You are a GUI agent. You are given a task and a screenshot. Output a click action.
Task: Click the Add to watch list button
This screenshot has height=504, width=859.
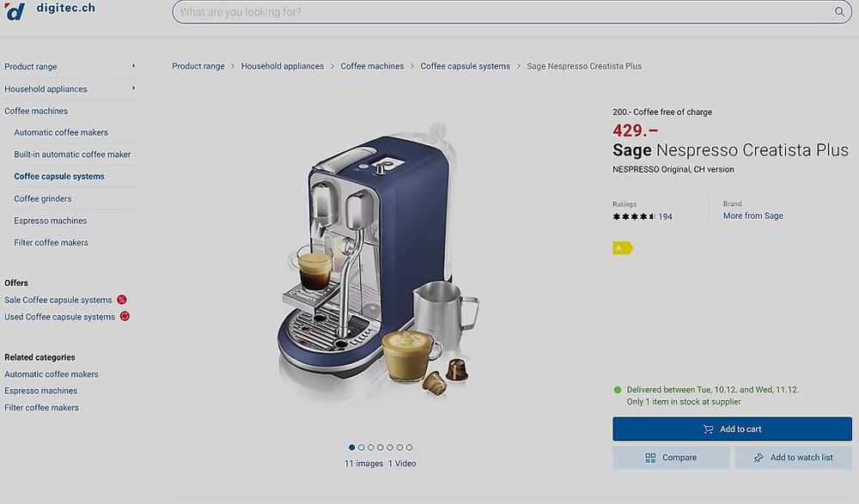[x=793, y=458]
